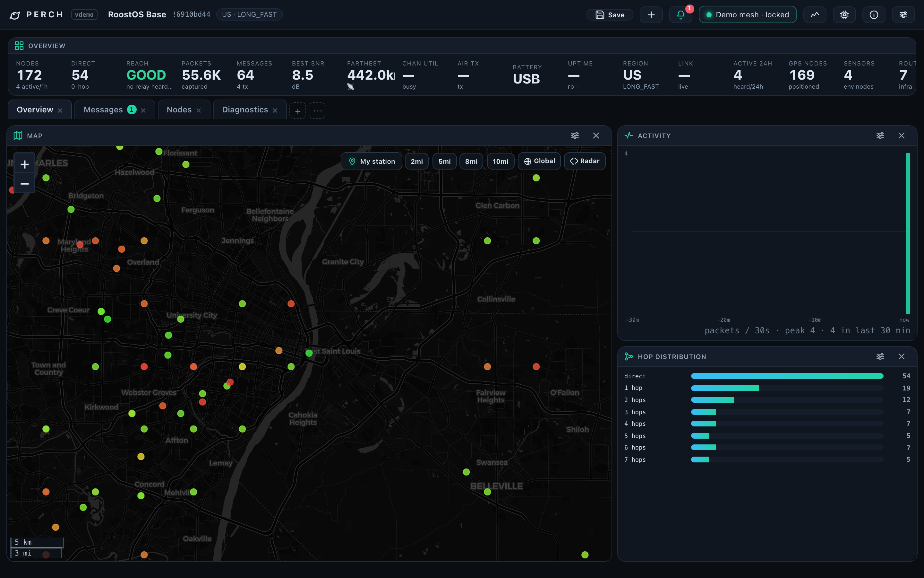
Task: Close the Hop Distribution panel
Action: 902,357
